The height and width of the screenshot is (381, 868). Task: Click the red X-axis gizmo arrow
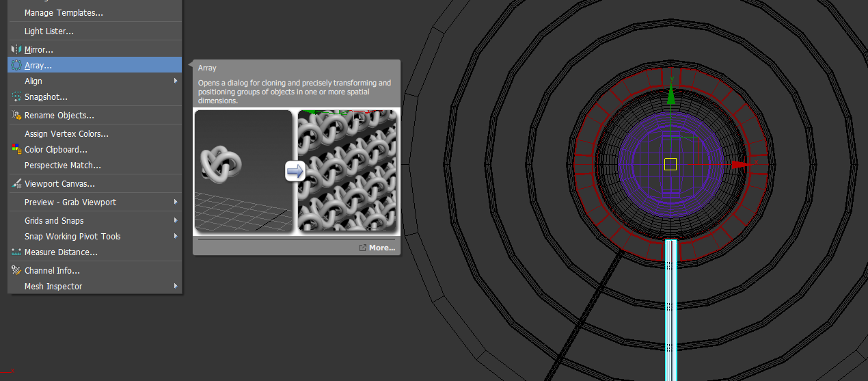740,165
